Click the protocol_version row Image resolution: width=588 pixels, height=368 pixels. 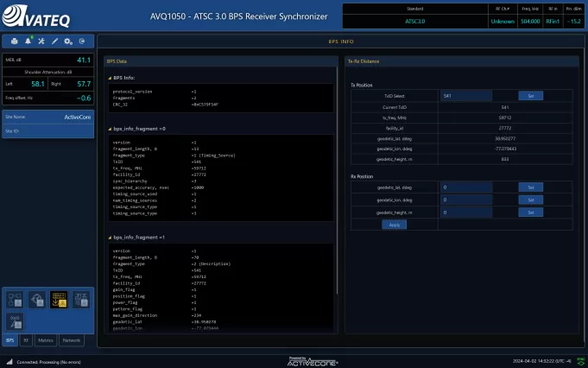(155, 92)
